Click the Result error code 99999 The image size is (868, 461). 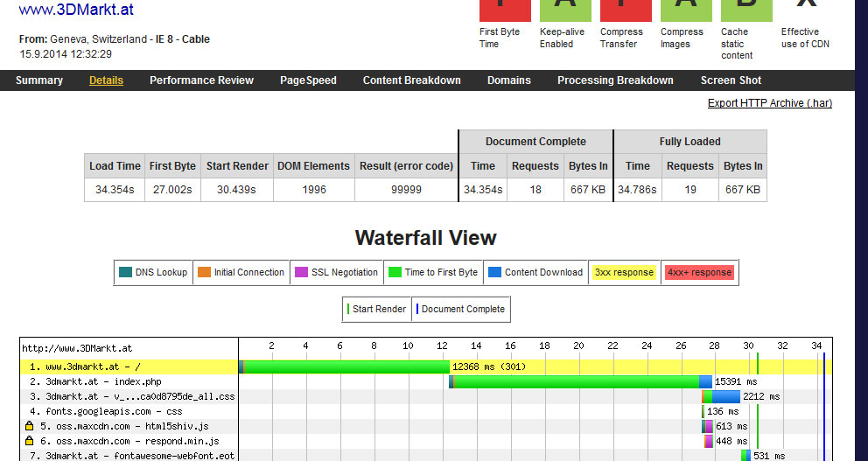tap(406, 190)
